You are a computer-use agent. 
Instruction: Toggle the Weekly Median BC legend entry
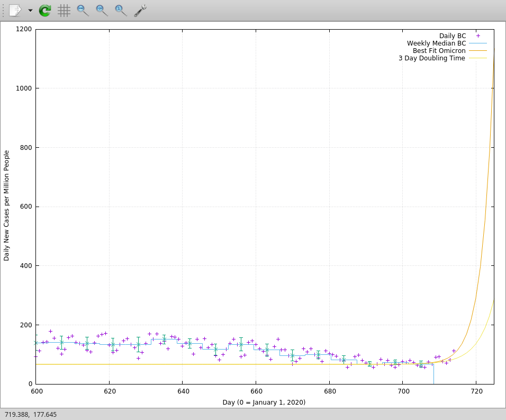436,43
